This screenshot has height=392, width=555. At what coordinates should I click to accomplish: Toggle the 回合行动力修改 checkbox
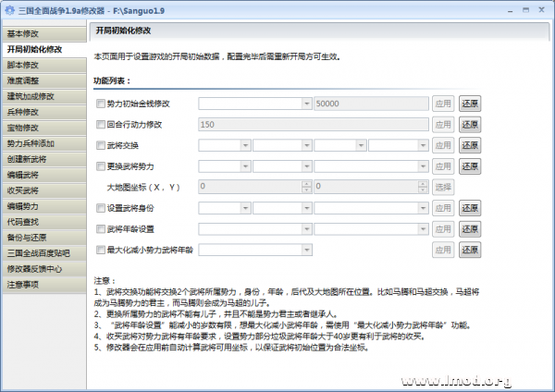click(101, 124)
